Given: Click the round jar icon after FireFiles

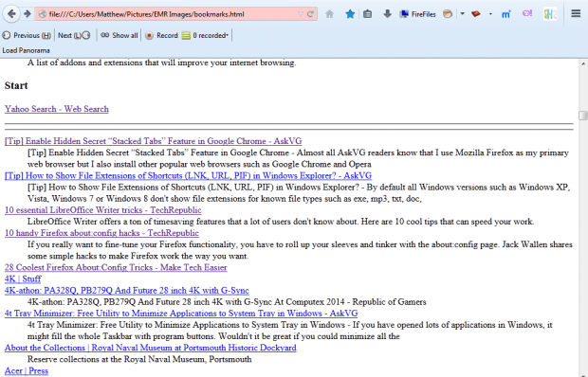Looking at the screenshot, I should point(448,14).
